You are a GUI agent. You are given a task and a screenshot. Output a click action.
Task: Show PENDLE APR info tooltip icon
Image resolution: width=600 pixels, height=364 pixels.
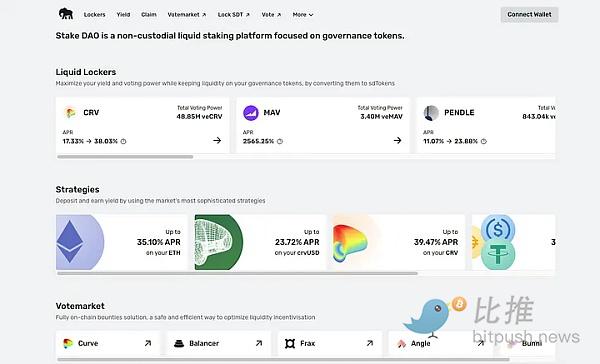point(484,141)
